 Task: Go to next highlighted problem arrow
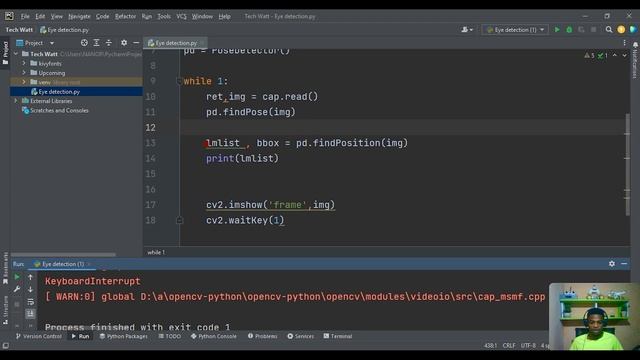tap(624, 56)
